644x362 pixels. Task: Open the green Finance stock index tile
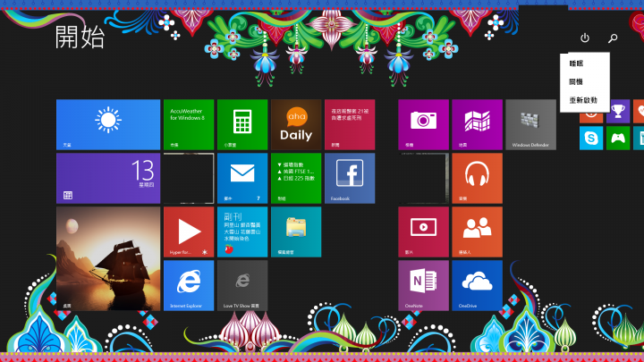[x=296, y=179]
